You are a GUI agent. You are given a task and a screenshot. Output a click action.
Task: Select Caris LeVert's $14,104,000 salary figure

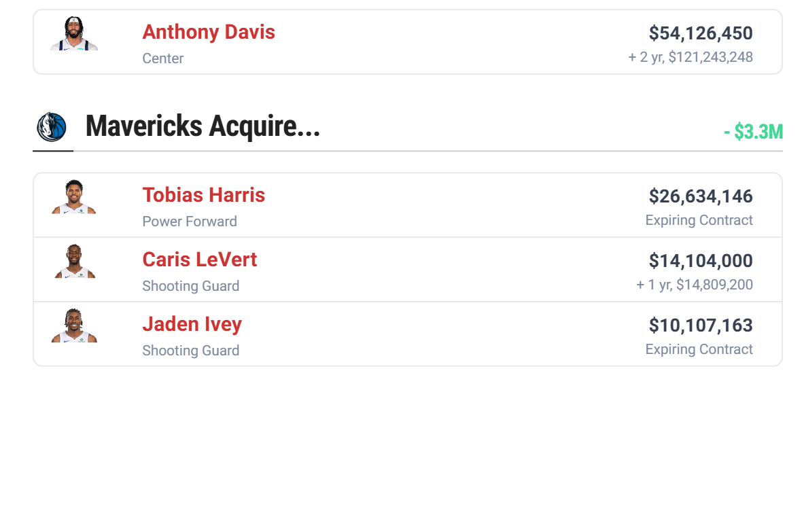click(700, 261)
